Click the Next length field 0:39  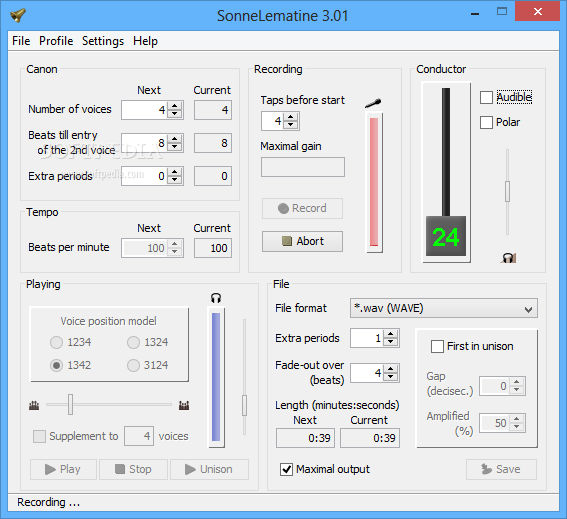pos(306,438)
